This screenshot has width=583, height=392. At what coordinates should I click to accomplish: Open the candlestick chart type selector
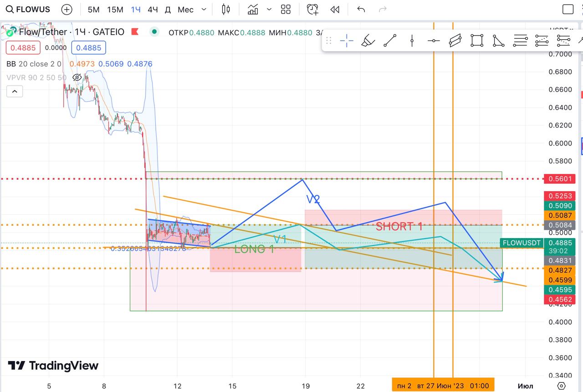225,10
